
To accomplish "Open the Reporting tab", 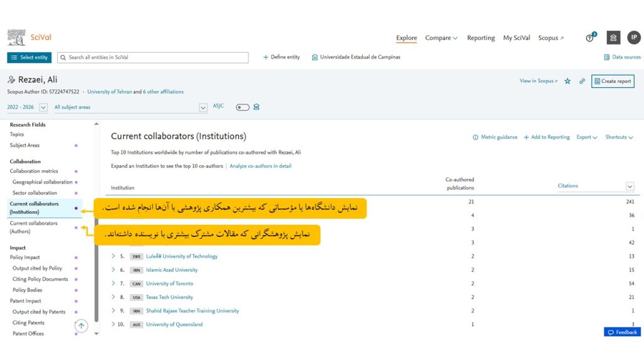I will click(x=480, y=38).
